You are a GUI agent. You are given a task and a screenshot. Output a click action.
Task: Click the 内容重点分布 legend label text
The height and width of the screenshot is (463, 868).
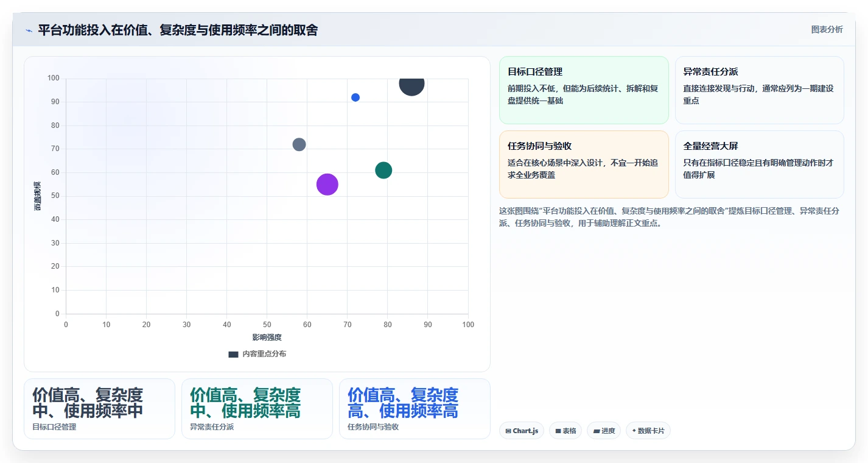tap(264, 354)
